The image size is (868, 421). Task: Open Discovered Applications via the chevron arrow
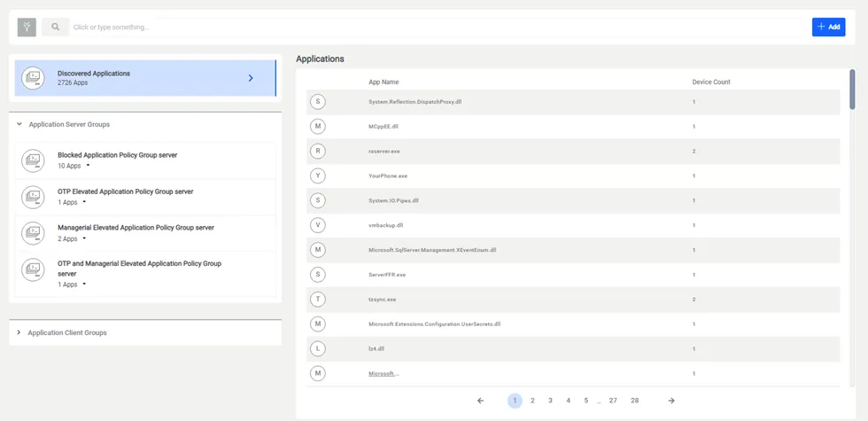pyautogui.click(x=251, y=78)
